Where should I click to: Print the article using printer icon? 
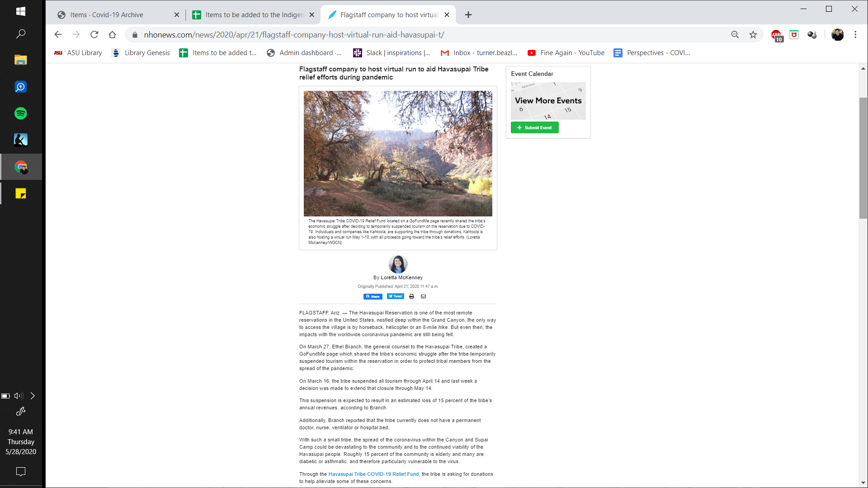(x=411, y=296)
